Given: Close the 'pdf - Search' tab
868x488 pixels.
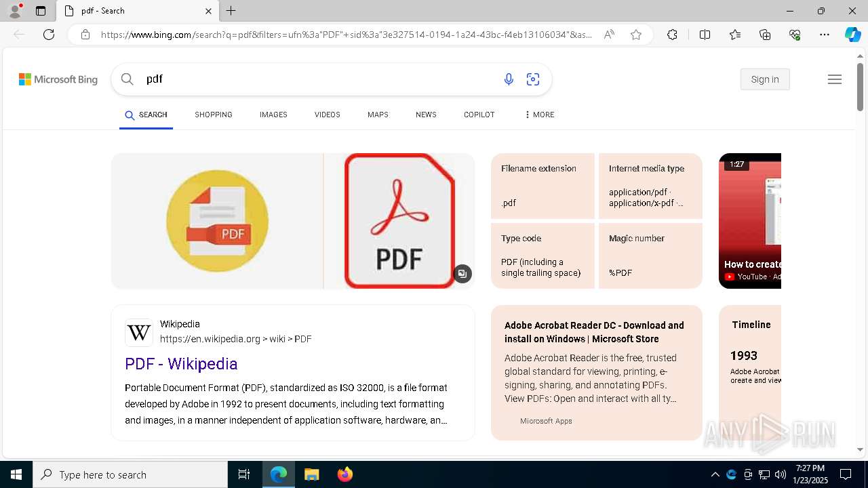Looking at the screenshot, I should [208, 11].
